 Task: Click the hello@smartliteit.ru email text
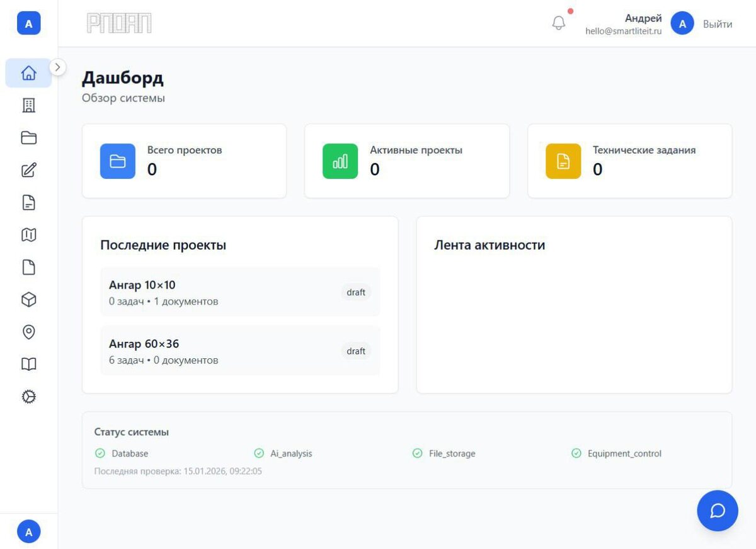coord(624,30)
